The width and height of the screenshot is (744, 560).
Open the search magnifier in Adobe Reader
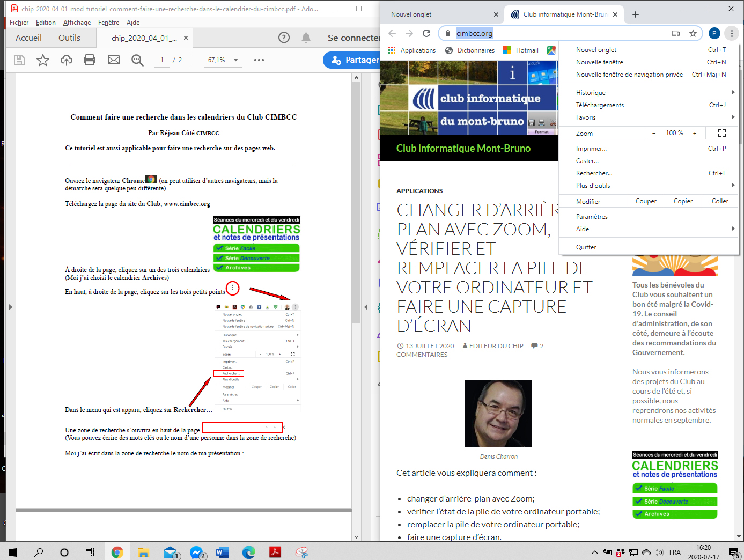(x=137, y=60)
